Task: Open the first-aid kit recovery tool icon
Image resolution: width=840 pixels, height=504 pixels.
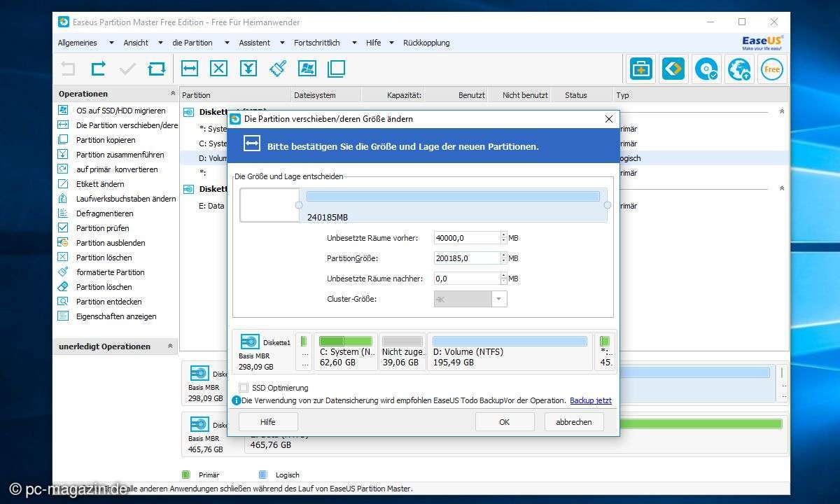Action: pyautogui.click(x=641, y=69)
